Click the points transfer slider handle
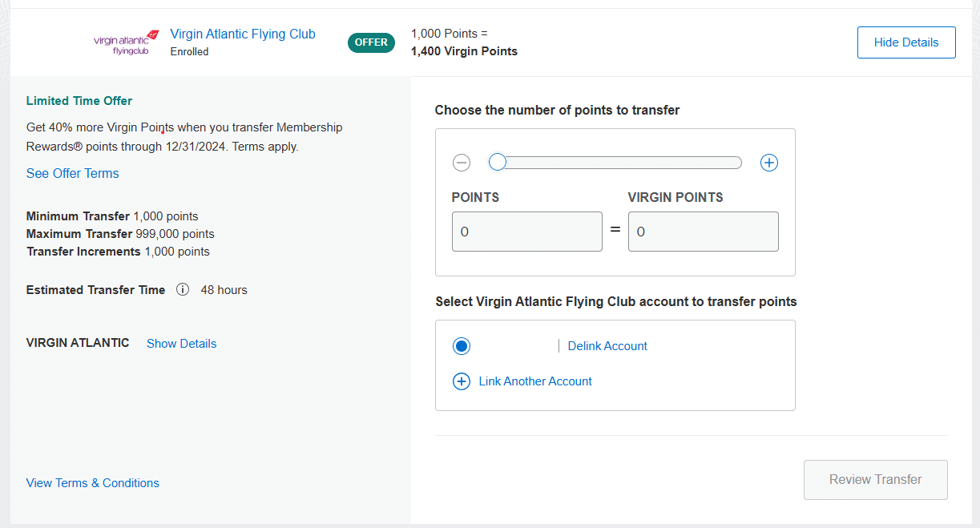The image size is (980, 528). 498,163
